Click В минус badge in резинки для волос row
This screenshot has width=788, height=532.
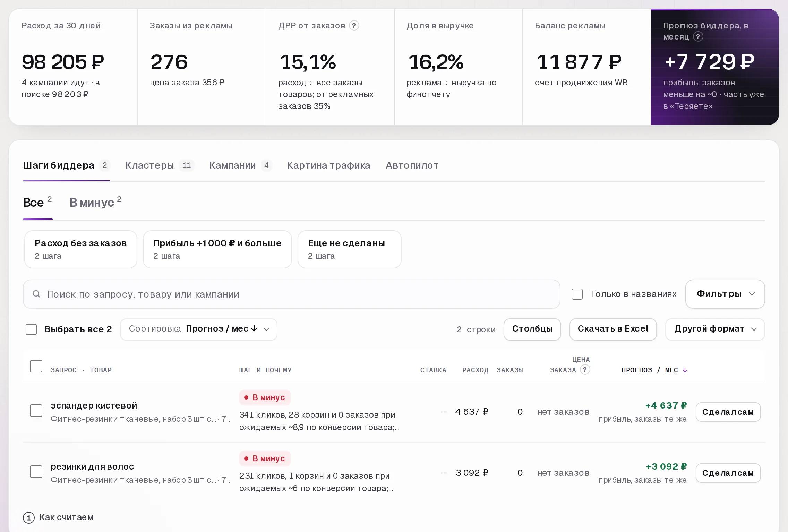point(265,458)
